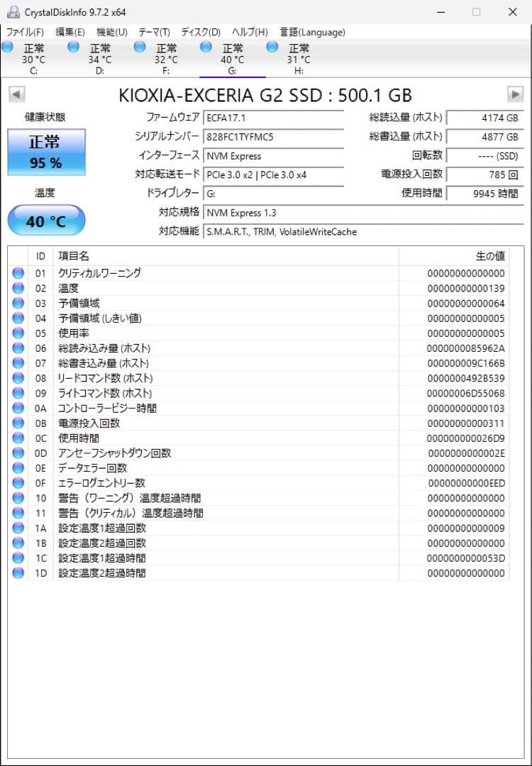Click the status orb for ID 10 row
Screen dimensions: 532x766
tap(18, 498)
